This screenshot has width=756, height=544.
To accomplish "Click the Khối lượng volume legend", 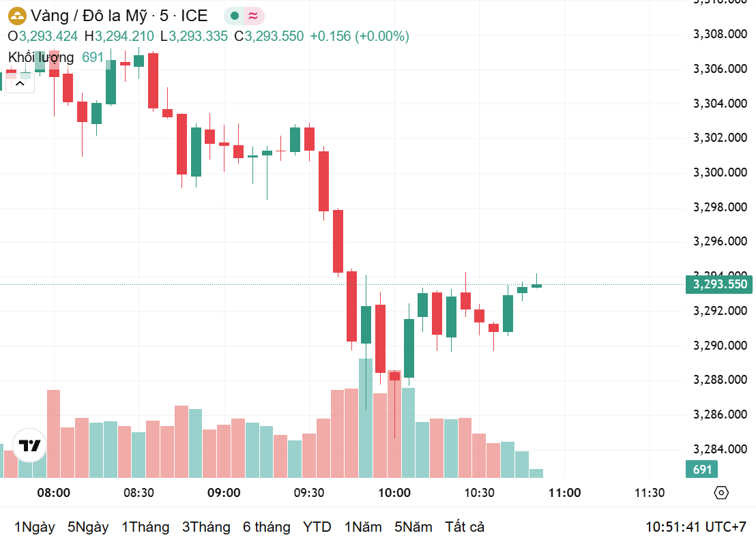I will 41,57.
